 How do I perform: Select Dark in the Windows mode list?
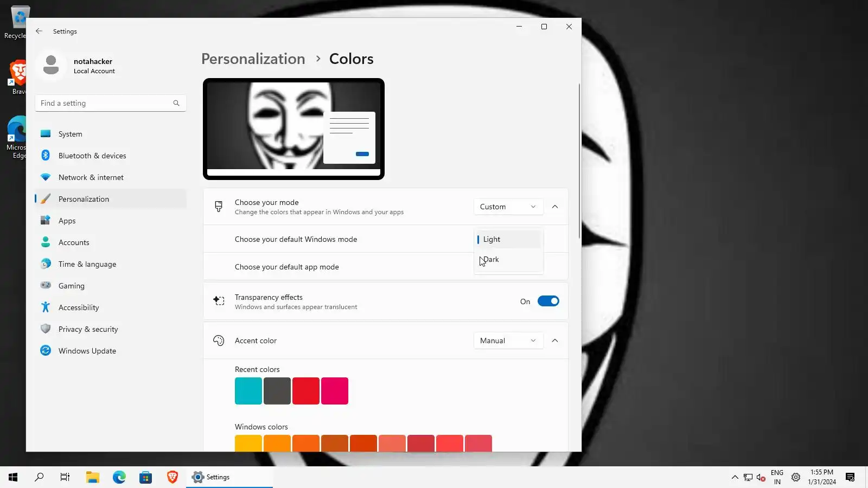(509, 259)
